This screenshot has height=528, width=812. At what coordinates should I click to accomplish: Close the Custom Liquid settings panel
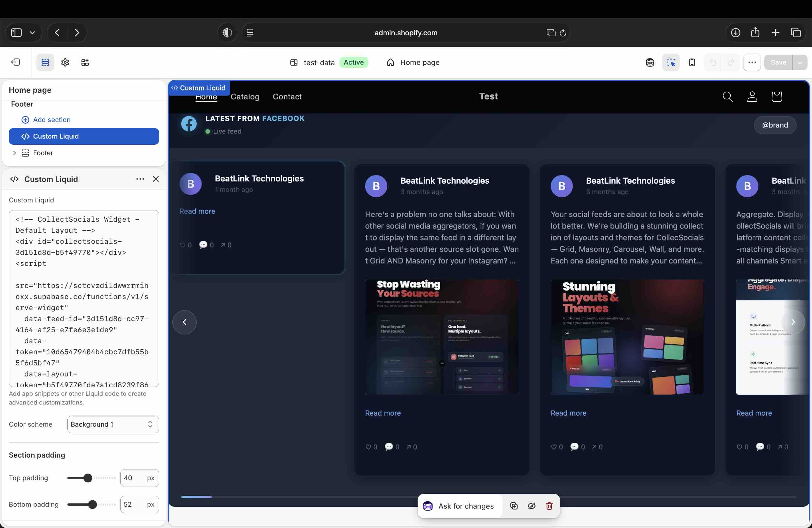pos(156,179)
